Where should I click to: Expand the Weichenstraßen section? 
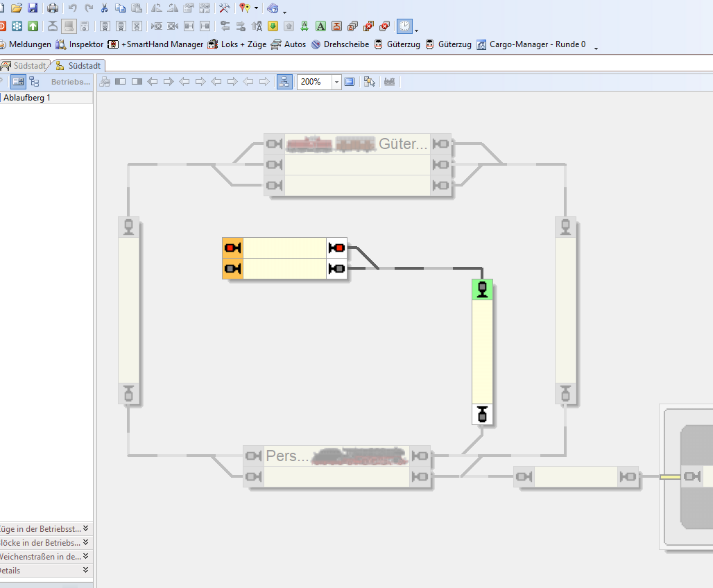tap(85, 556)
